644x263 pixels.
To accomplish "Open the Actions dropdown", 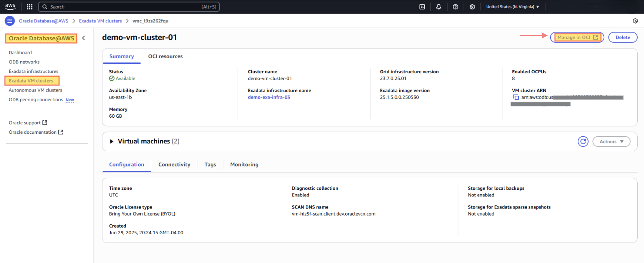I will tap(611, 142).
